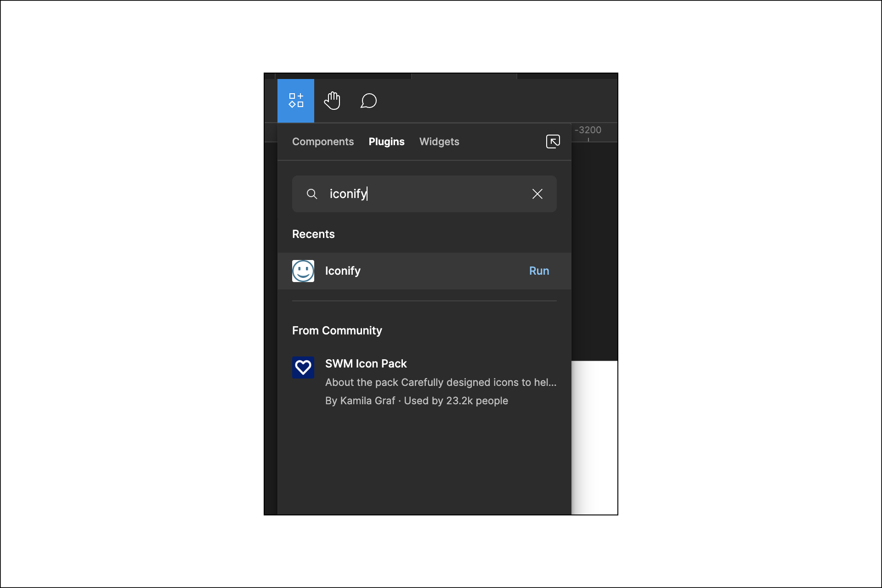Image resolution: width=882 pixels, height=588 pixels.
Task: Click the dark empty canvas area
Action: (x=594, y=253)
